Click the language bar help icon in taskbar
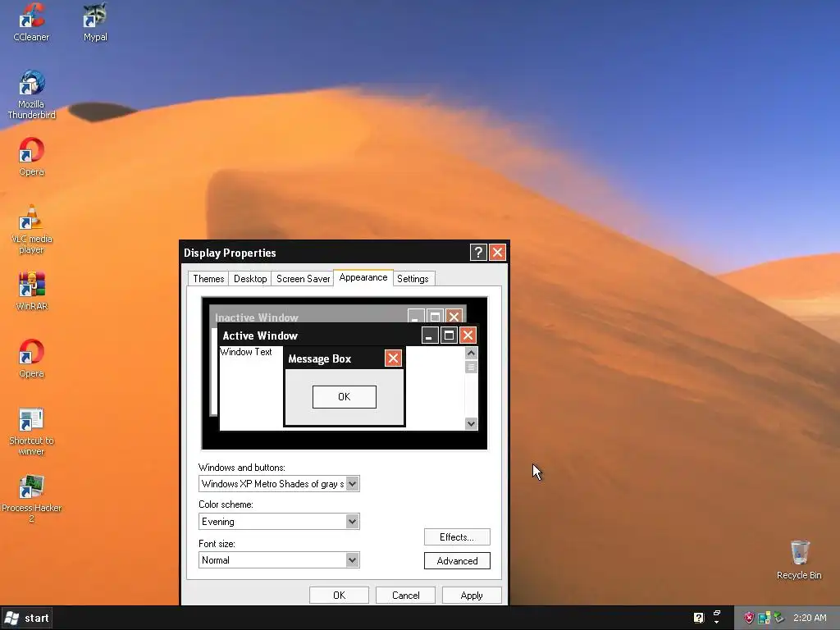This screenshot has height=630, width=840. pos(699,618)
